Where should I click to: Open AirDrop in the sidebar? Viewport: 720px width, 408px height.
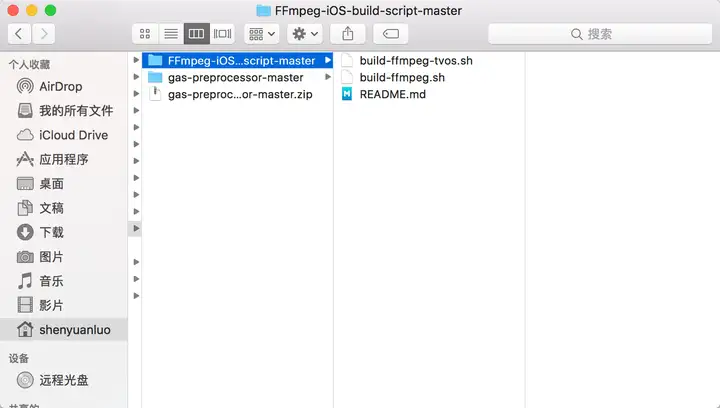tap(64, 86)
